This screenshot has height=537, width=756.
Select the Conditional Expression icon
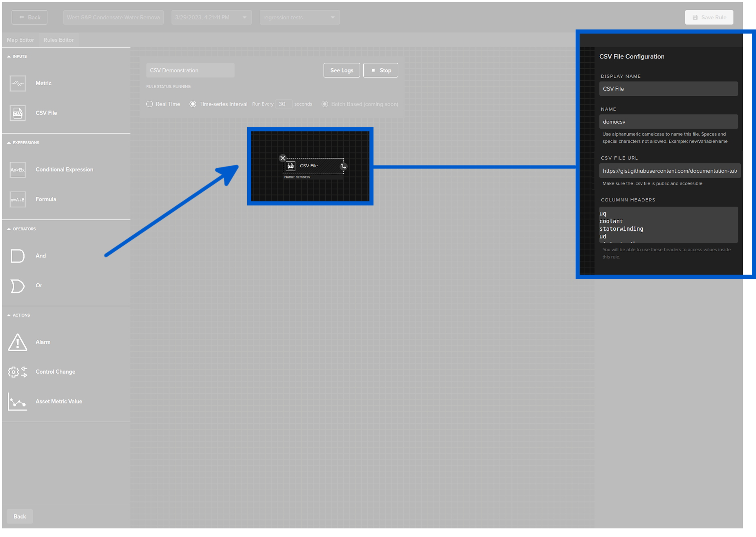point(18,170)
